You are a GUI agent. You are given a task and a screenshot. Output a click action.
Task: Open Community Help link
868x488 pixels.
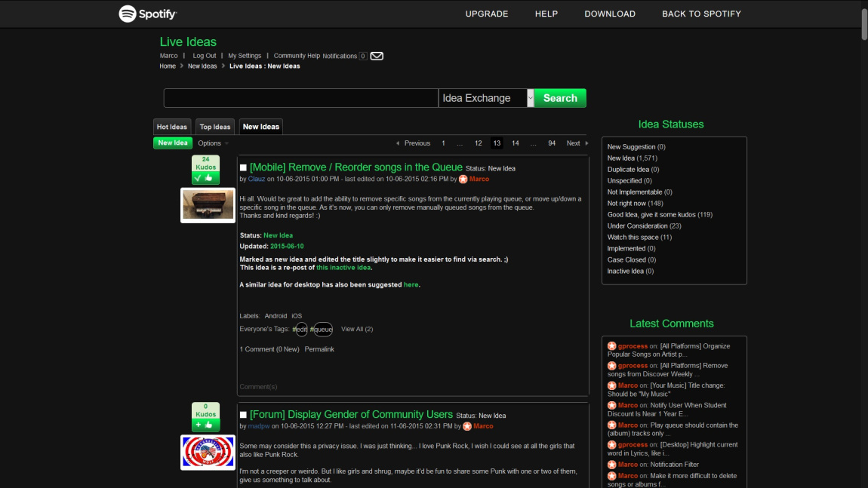(x=297, y=56)
